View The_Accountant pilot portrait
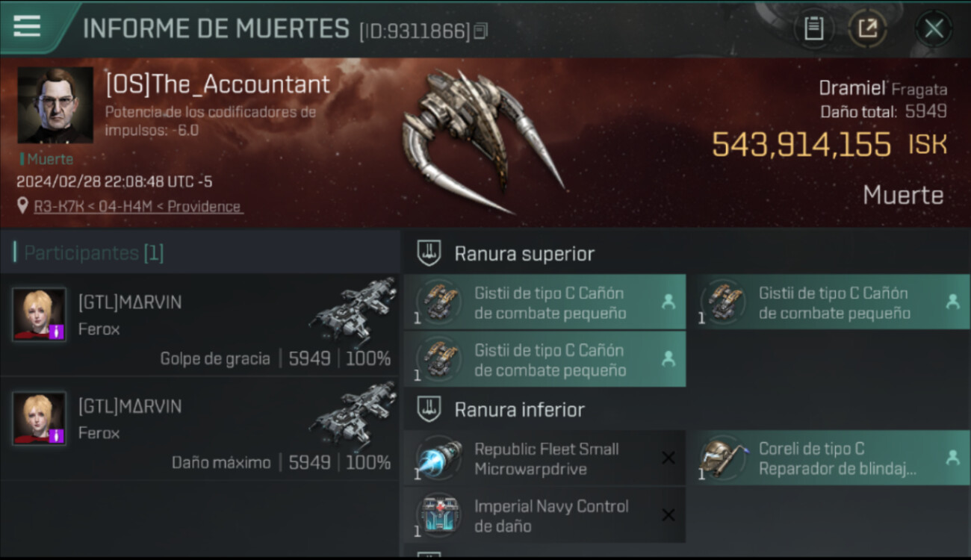 55,105
